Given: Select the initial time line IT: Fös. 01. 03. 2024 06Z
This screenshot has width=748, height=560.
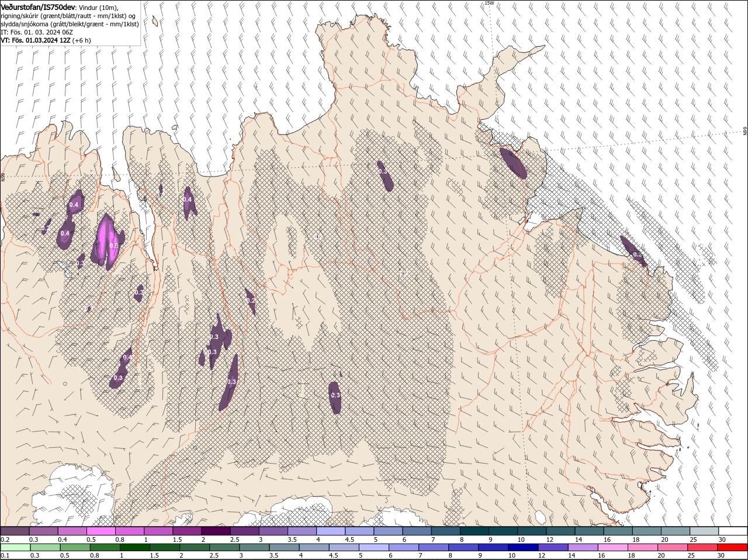Looking at the screenshot, I should pyautogui.click(x=36, y=32).
